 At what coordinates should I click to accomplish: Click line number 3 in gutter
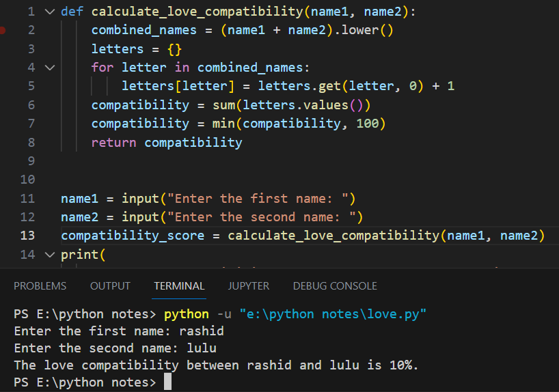coord(31,48)
